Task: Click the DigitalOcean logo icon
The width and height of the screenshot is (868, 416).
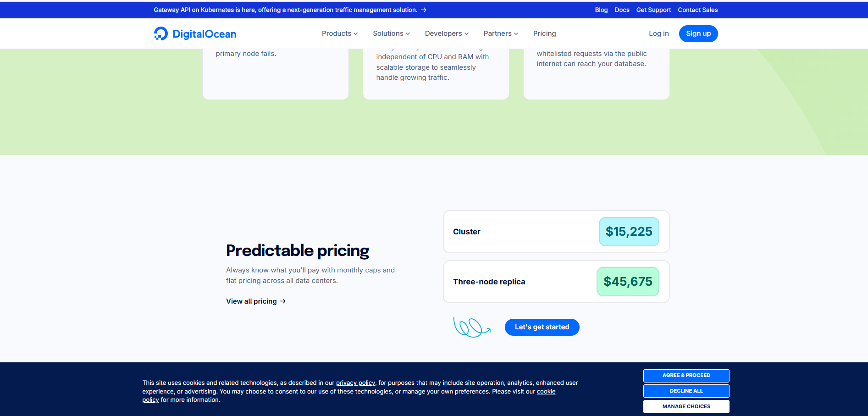Action: (x=161, y=33)
